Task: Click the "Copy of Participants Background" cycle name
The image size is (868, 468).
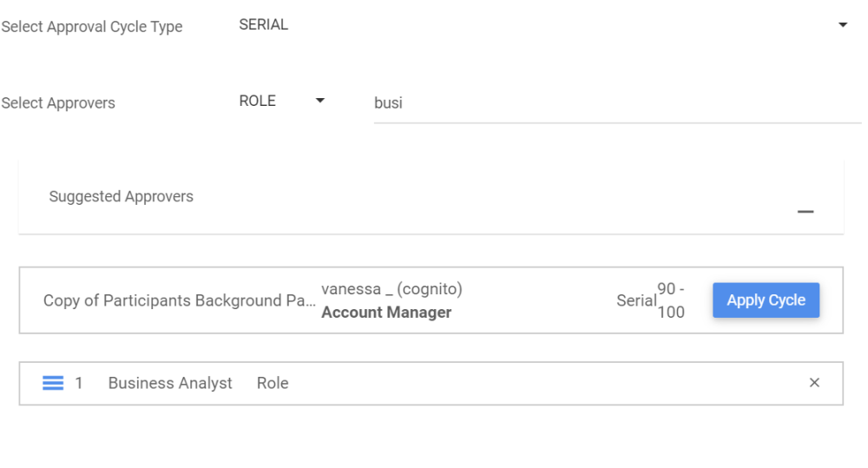Action: pos(180,301)
